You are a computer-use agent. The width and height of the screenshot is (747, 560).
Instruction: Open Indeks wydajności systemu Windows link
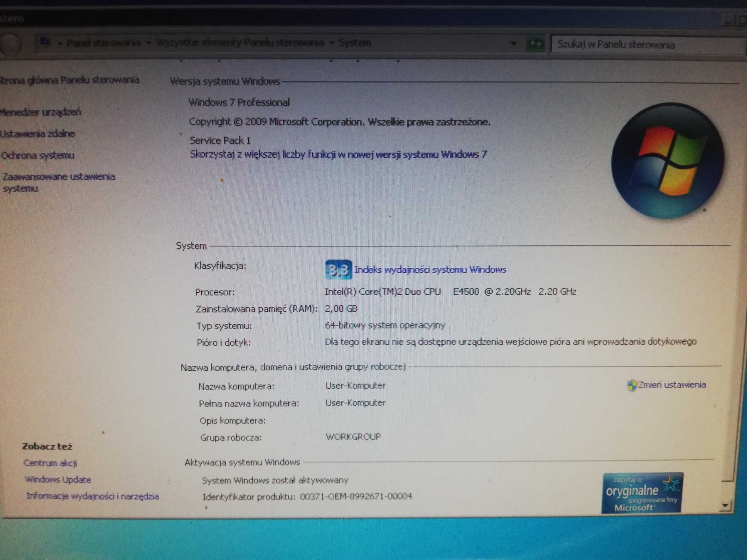coord(430,270)
